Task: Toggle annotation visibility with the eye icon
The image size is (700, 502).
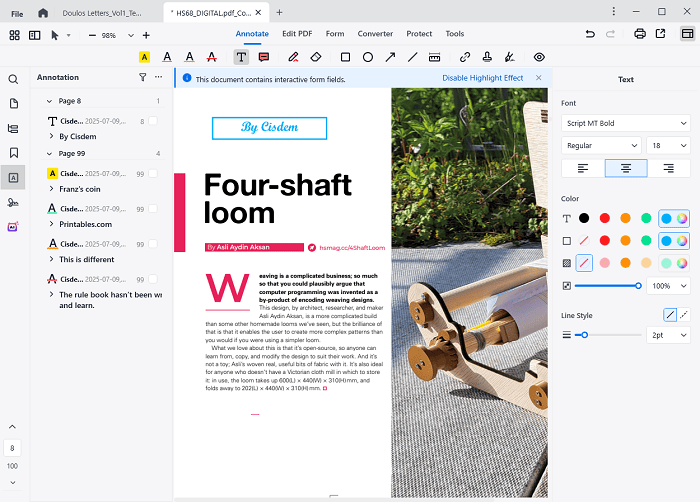Action: (539, 57)
